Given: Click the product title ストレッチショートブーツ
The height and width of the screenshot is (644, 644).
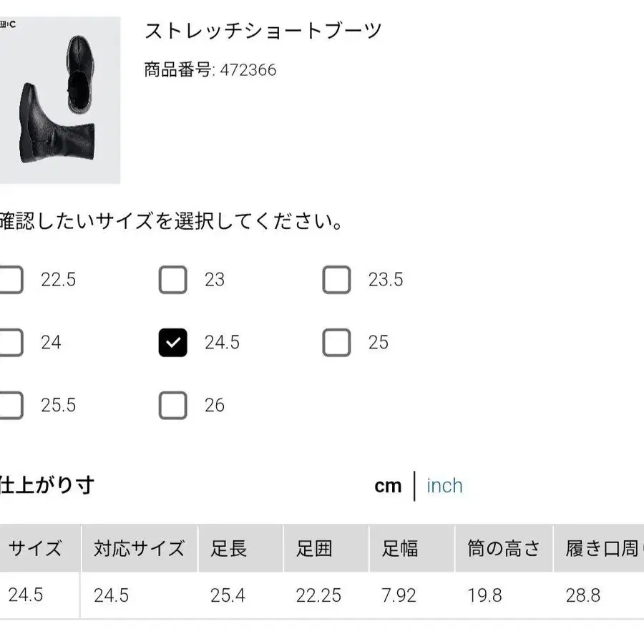Looking at the screenshot, I should 263,30.
